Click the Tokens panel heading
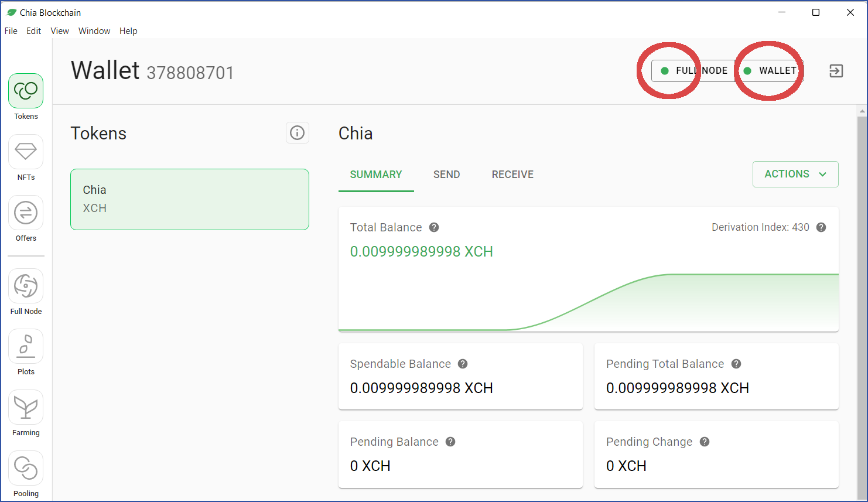The width and height of the screenshot is (868, 502). tap(98, 133)
